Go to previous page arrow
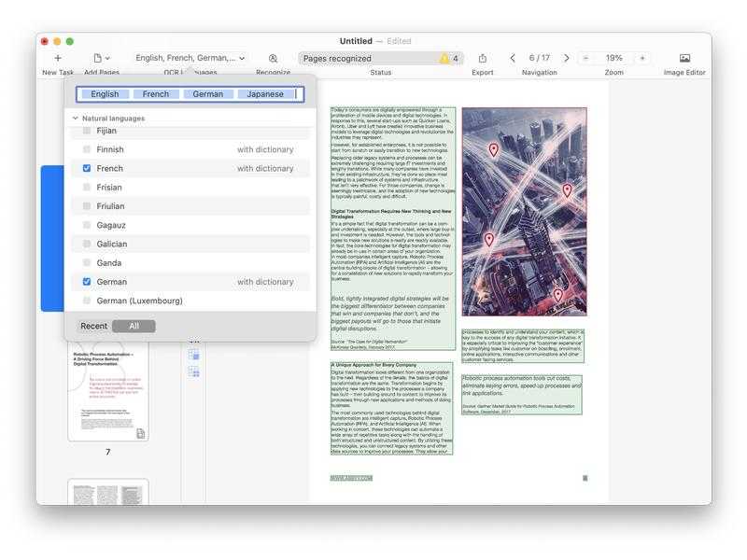The height and width of the screenshot is (560, 747). pos(513,58)
